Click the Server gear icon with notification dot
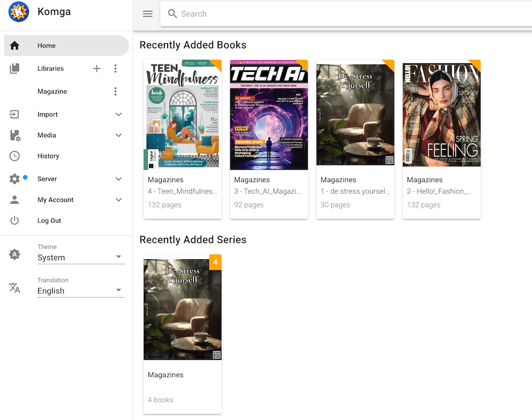The image size is (532, 420). click(15, 178)
